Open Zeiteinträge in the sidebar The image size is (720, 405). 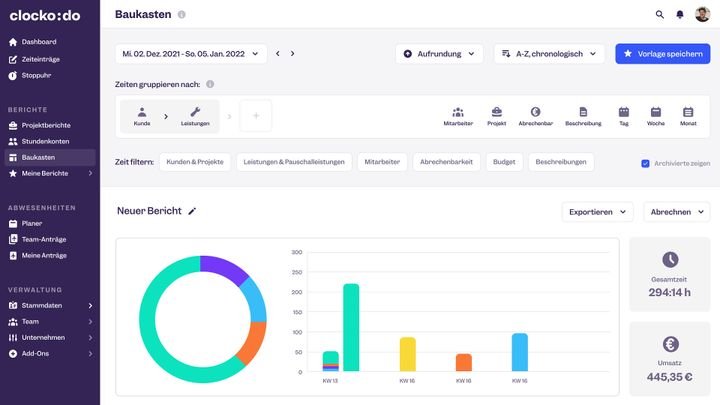click(x=42, y=58)
